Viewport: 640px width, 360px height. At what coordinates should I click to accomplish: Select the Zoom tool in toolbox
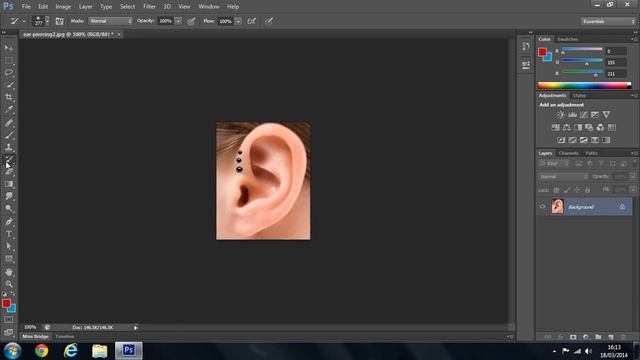[x=9, y=284]
